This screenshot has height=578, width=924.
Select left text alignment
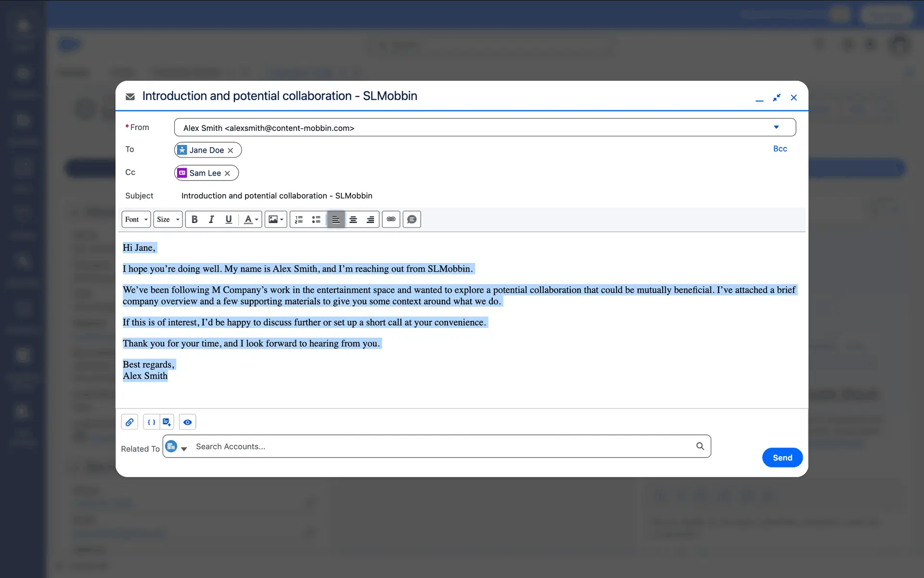point(335,220)
